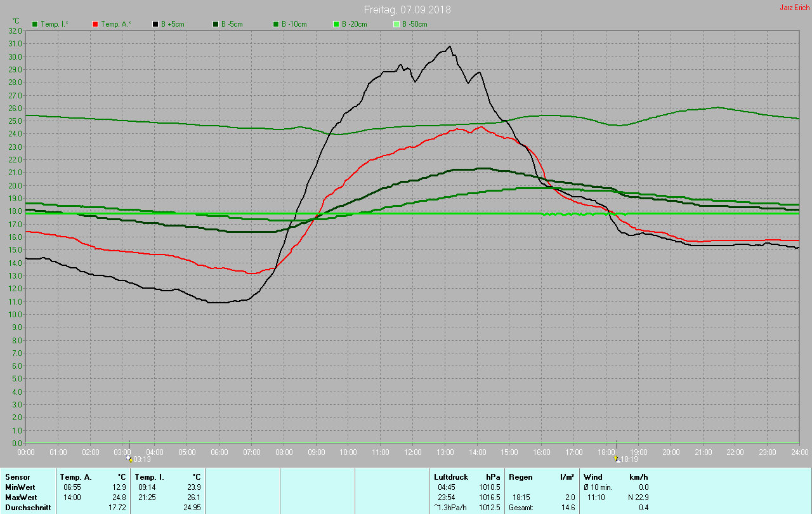Click the red Temp. A.* legend swatch
This screenshot has width=812, height=514.
point(95,24)
